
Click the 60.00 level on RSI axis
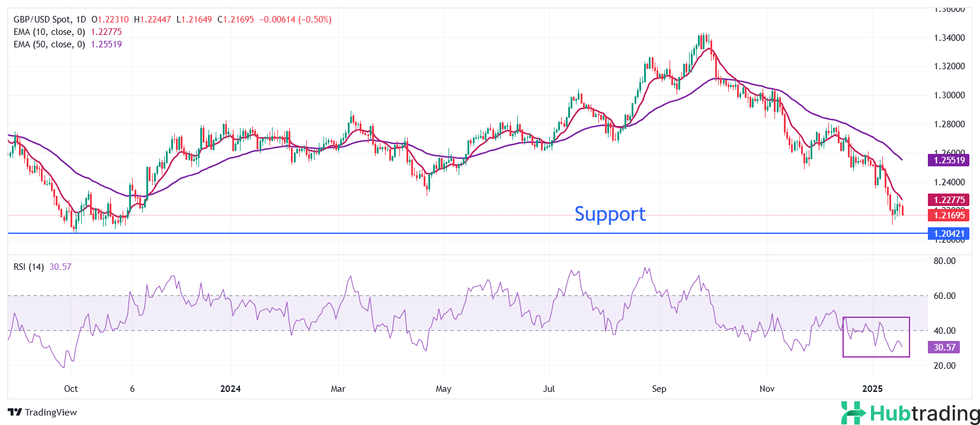[944, 296]
